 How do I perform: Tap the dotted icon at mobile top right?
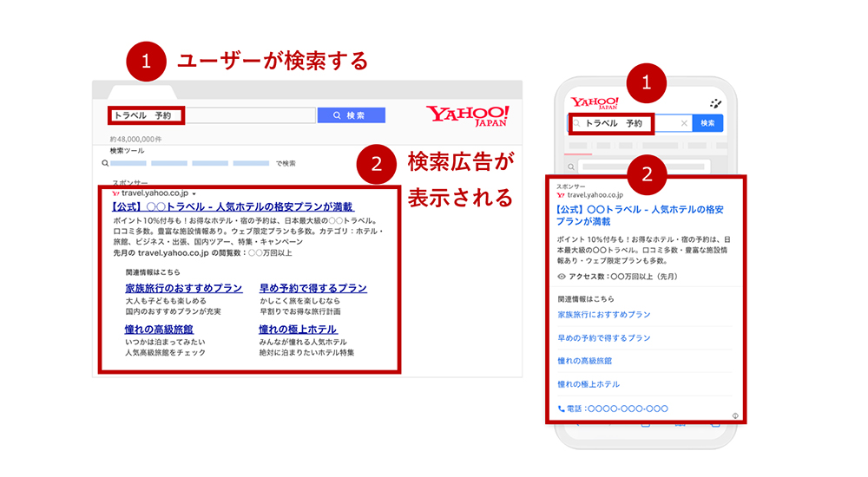715,102
